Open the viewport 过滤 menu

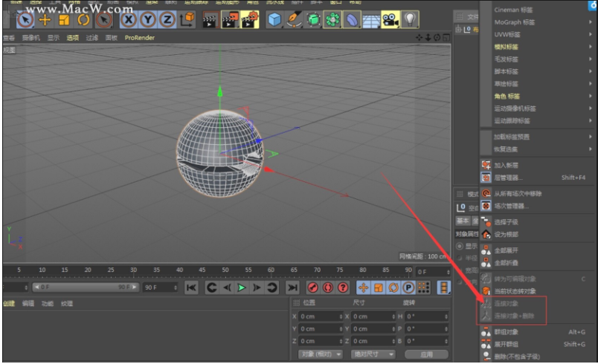(x=92, y=38)
